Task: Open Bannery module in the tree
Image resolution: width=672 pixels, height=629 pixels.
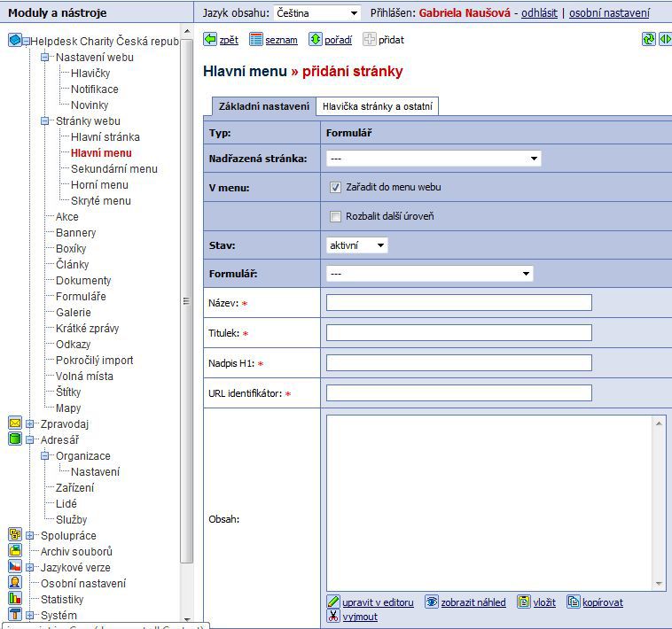Action: coord(76,232)
